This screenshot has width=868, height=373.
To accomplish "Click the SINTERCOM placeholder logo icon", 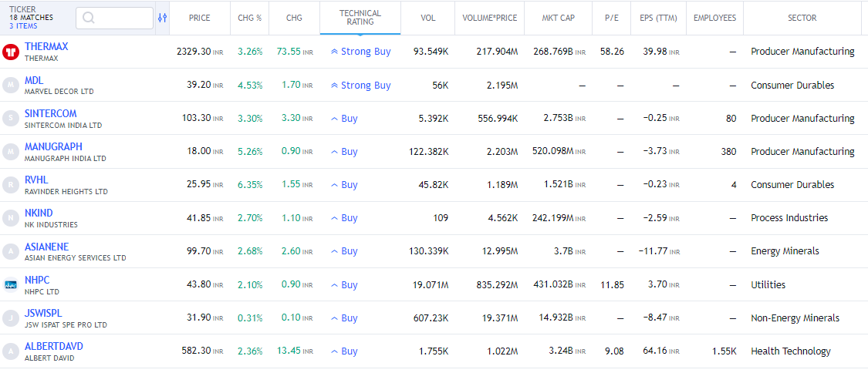I will pyautogui.click(x=11, y=118).
